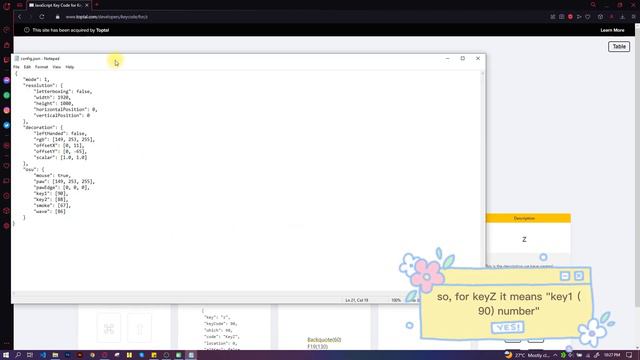Select the JavaScript Key Code tab

[x=58, y=5]
